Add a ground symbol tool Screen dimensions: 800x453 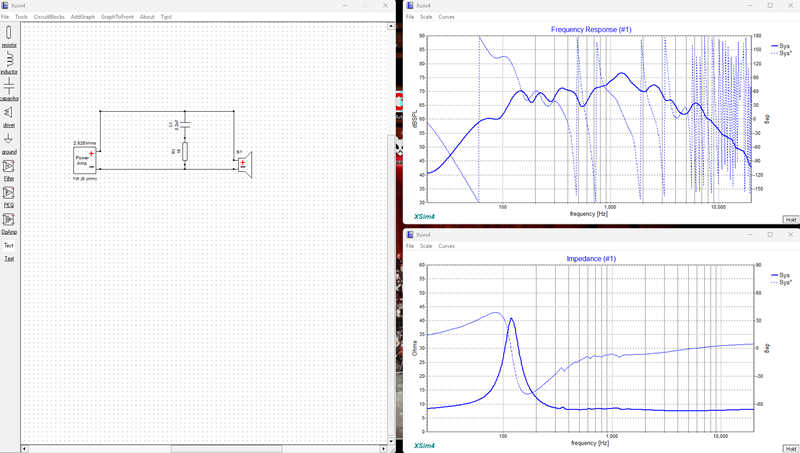click(x=9, y=142)
